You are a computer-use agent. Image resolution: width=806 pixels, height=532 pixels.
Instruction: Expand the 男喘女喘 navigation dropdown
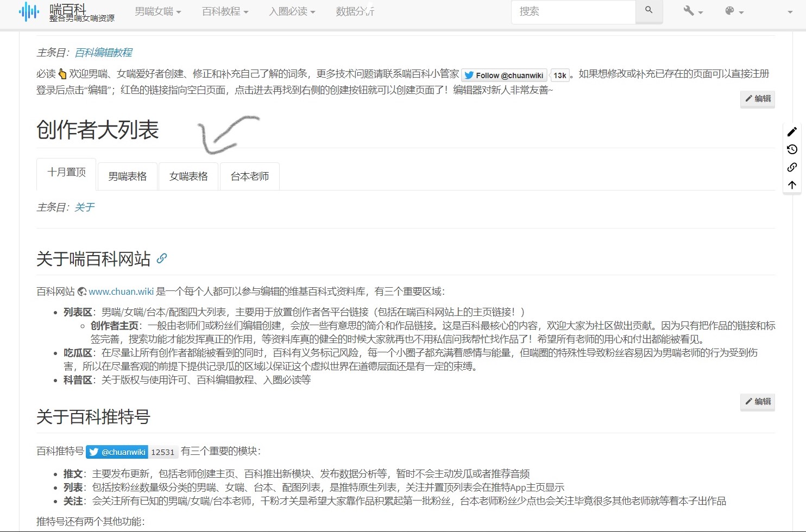[x=158, y=11]
